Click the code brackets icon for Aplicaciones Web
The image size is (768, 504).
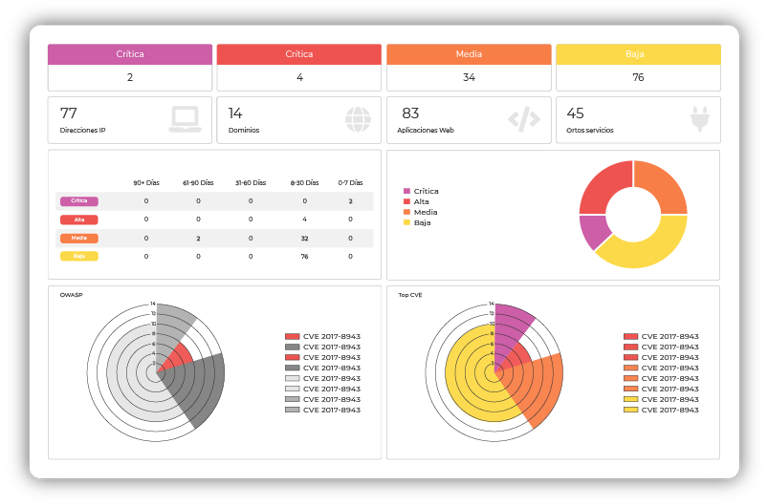coord(524,119)
